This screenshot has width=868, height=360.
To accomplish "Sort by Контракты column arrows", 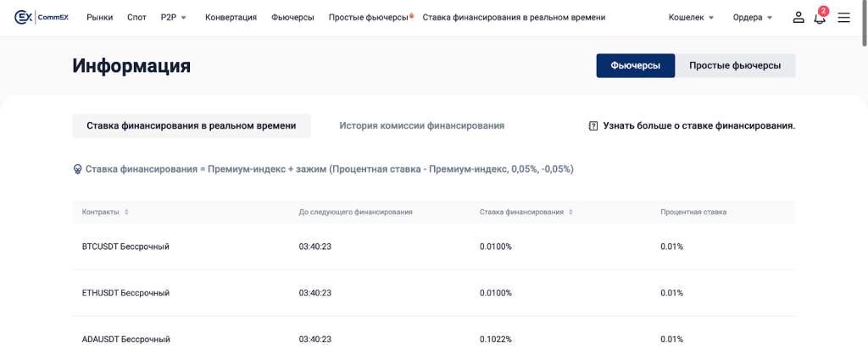I will coord(127,212).
